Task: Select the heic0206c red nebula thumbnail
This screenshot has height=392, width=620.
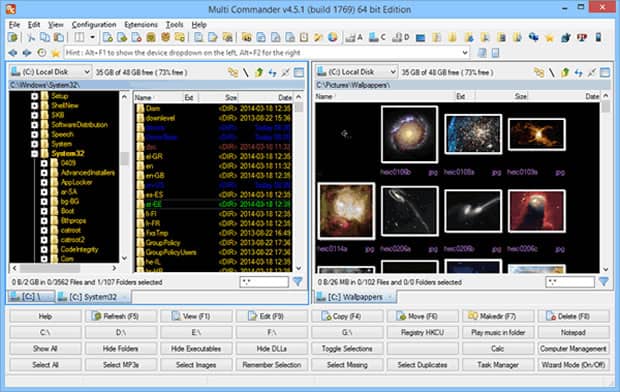Action: (x=537, y=211)
